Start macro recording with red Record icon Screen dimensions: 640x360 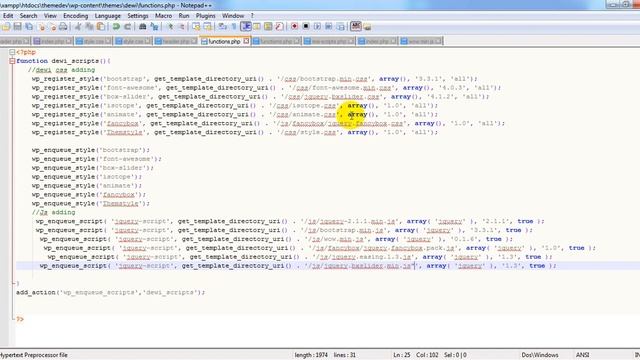[294, 27]
